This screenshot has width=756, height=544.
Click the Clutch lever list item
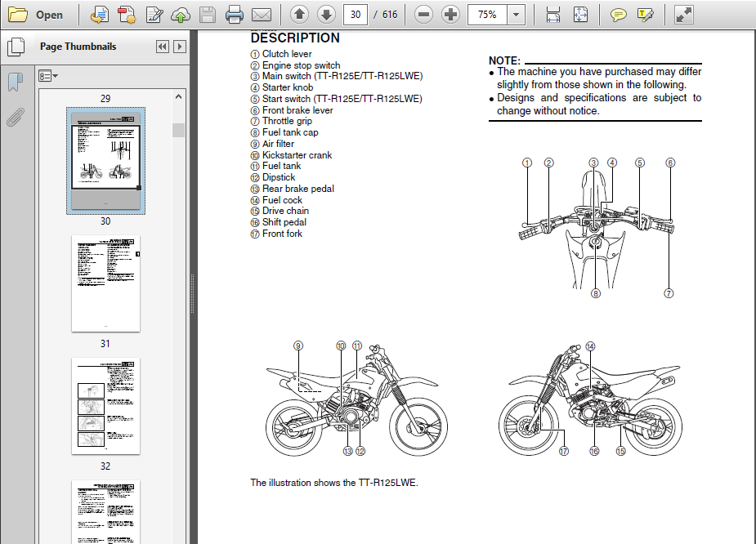[281, 54]
